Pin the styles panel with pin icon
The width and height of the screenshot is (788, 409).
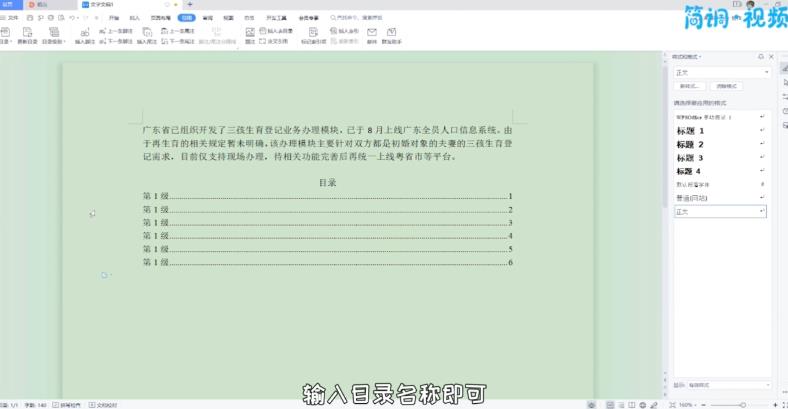pos(760,57)
